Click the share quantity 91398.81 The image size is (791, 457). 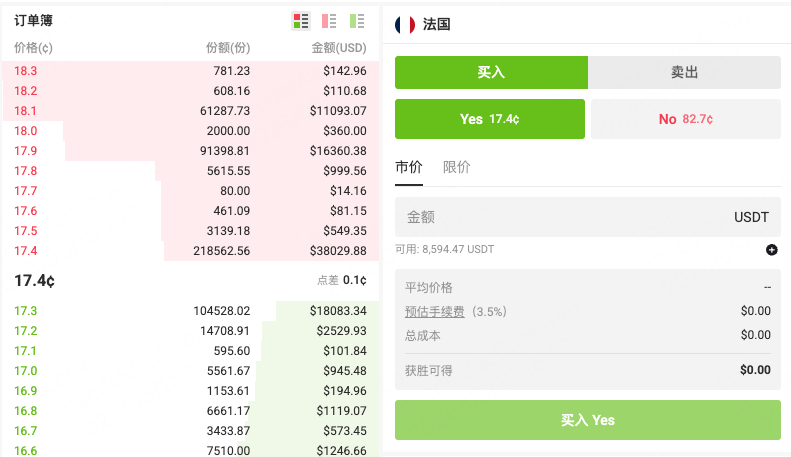click(225, 151)
